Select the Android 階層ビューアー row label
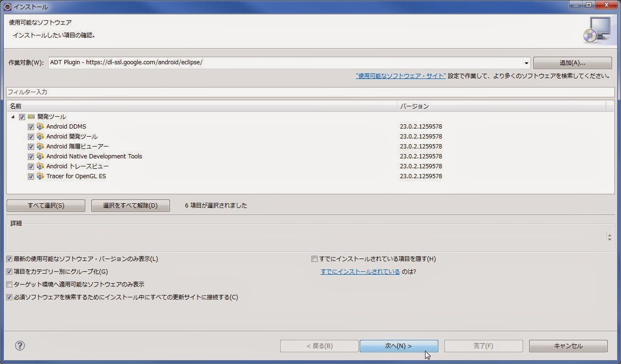Screen dimensions: 621x364 (x=78, y=147)
